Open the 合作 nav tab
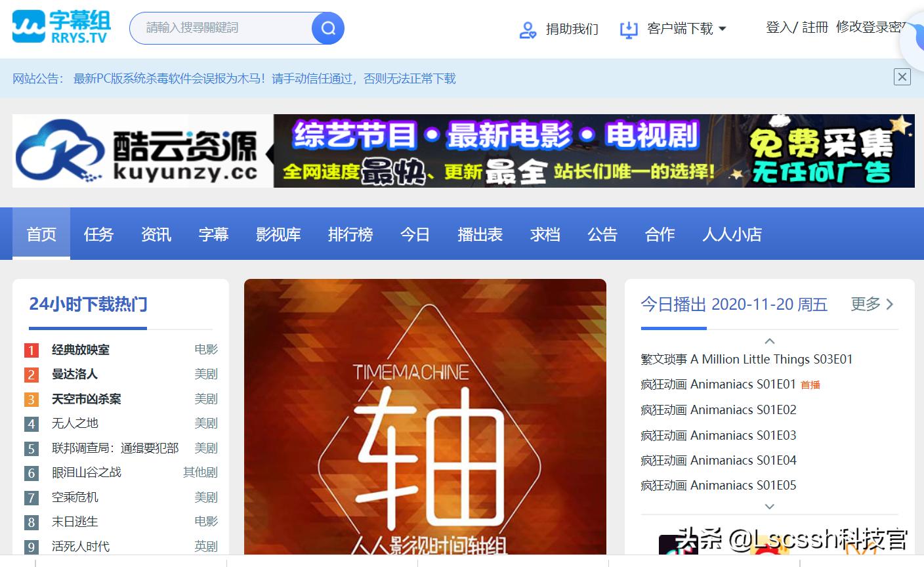Viewport: 924px width, 567px height. (x=660, y=234)
